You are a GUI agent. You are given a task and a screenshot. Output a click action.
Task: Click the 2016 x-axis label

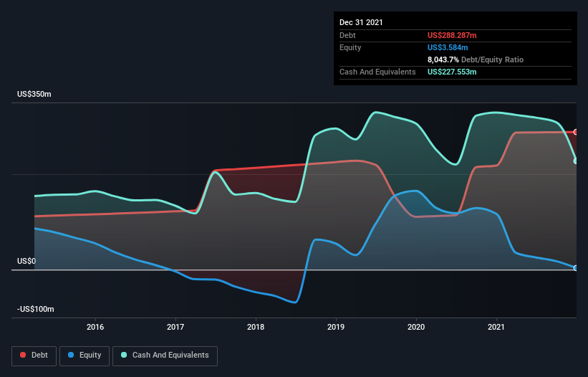(95, 327)
